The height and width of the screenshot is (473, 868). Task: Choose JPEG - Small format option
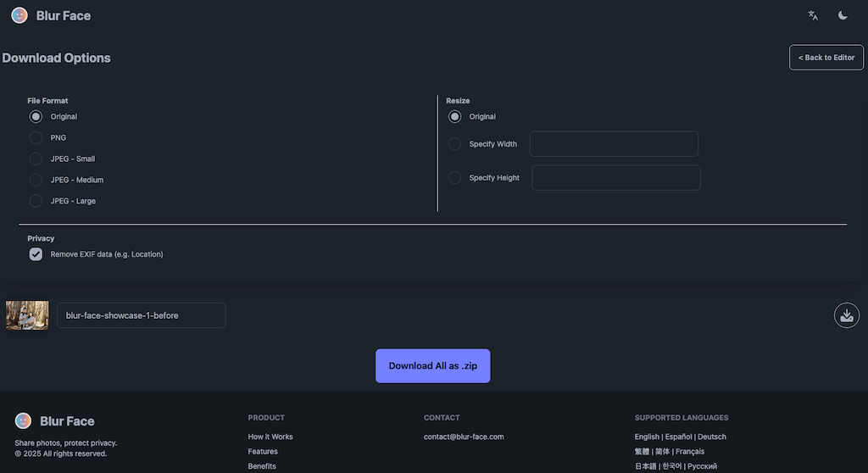coord(36,159)
